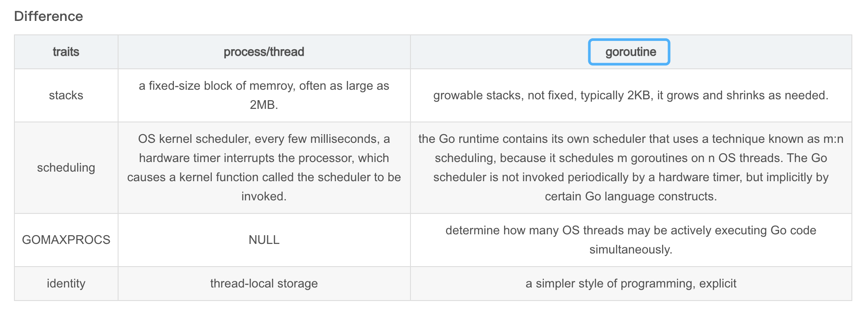Screen dimensions: 868x311
Task: Select the traits column header
Action: click(x=66, y=52)
